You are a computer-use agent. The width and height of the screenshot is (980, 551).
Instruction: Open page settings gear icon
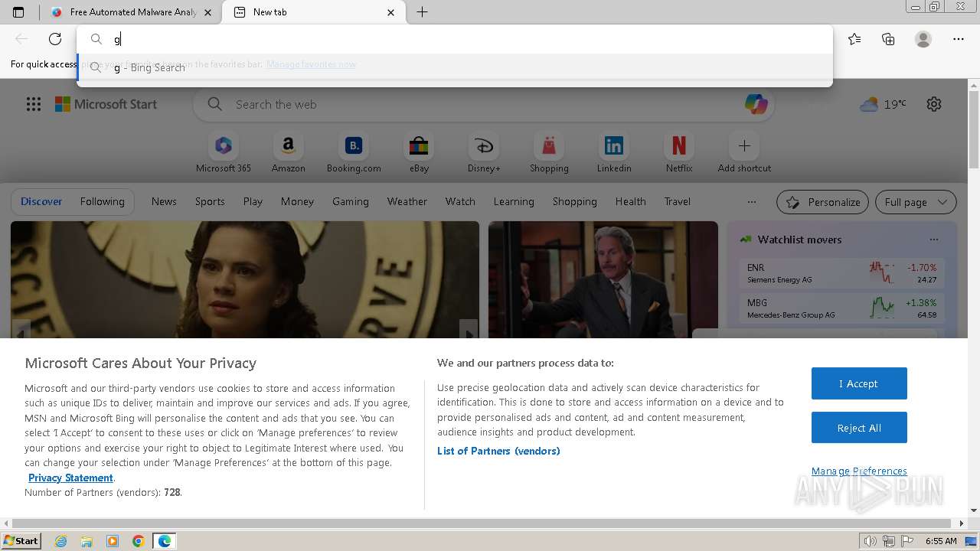[934, 104]
